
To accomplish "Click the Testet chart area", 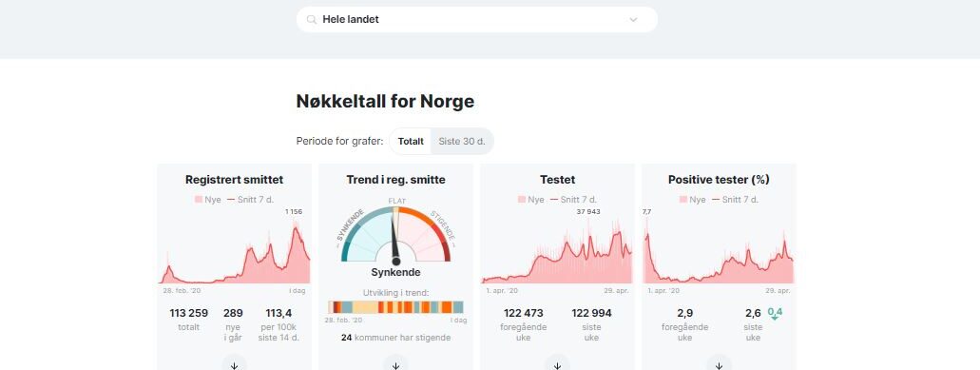I will click(557, 250).
